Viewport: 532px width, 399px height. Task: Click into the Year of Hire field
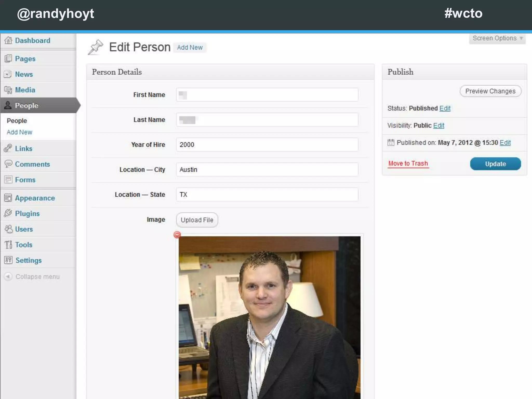coord(267,145)
